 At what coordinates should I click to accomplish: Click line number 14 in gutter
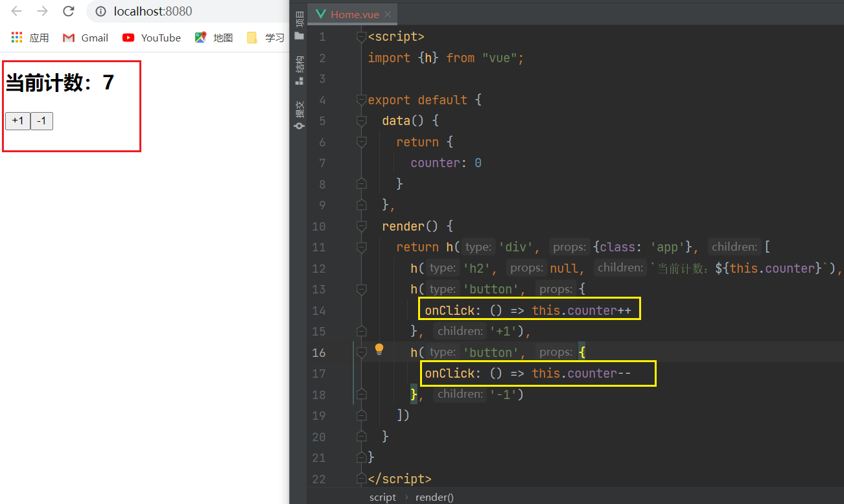pos(318,310)
